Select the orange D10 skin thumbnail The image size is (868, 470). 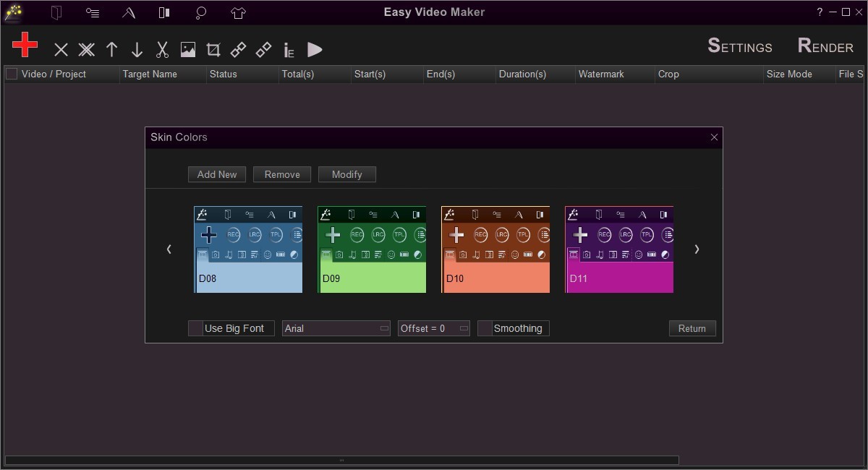coord(495,249)
